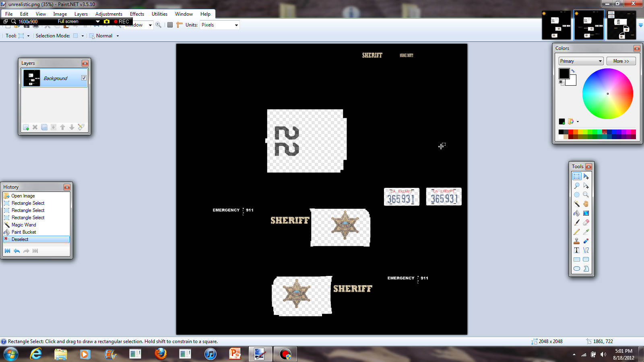Screen dimensions: 644x362
Task: Open the Primary color dropdown
Action: click(x=581, y=61)
